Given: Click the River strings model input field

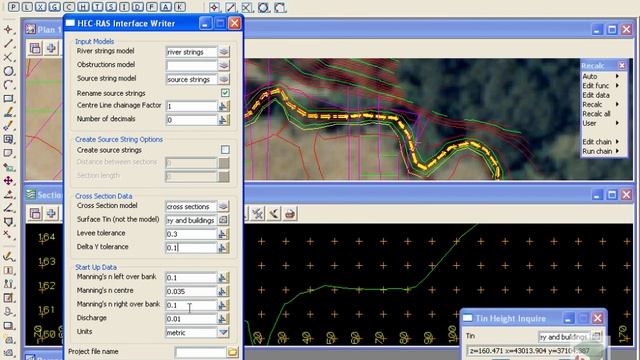Looking at the screenshot, I should pyautogui.click(x=191, y=52).
